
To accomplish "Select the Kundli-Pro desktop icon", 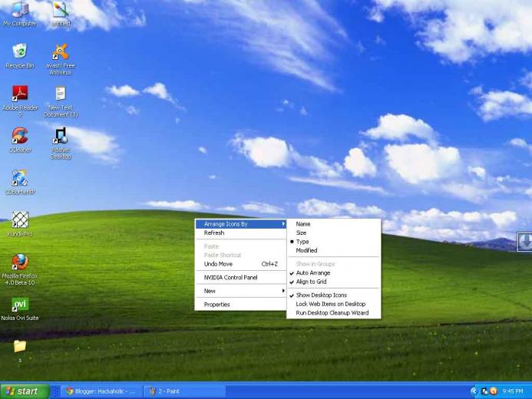I will pyautogui.click(x=20, y=224).
